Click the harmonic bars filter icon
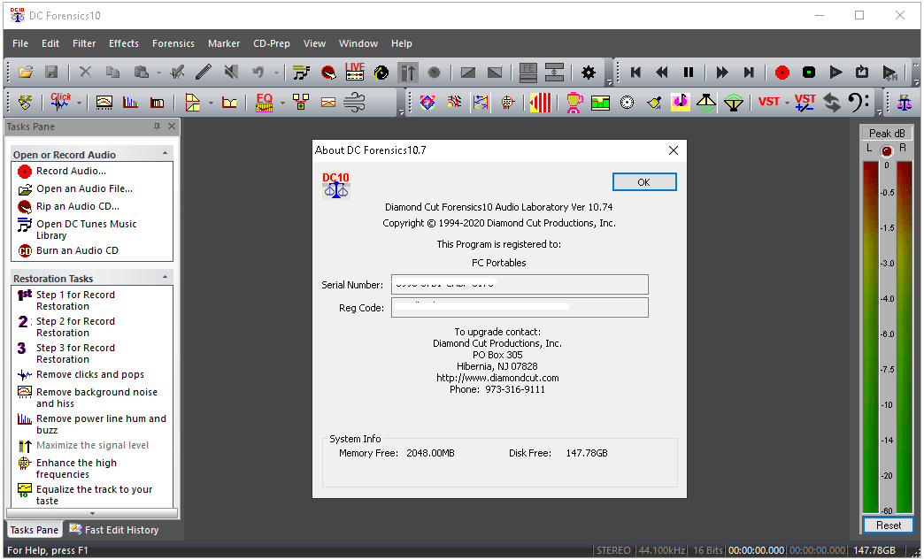 pyautogui.click(x=130, y=103)
